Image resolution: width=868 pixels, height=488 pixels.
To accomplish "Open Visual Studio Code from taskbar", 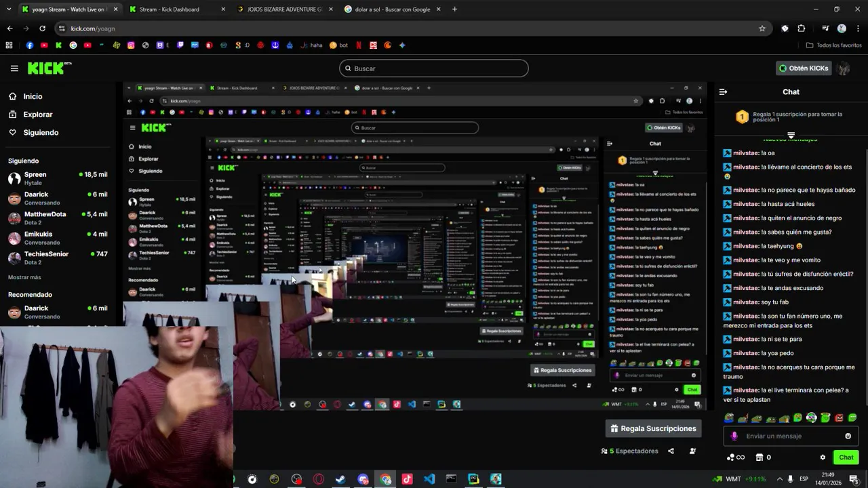I will click(x=429, y=479).
